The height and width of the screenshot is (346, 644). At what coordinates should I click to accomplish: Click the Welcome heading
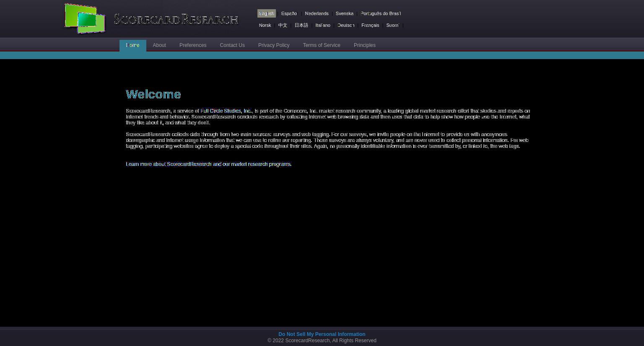coord(153,94)
